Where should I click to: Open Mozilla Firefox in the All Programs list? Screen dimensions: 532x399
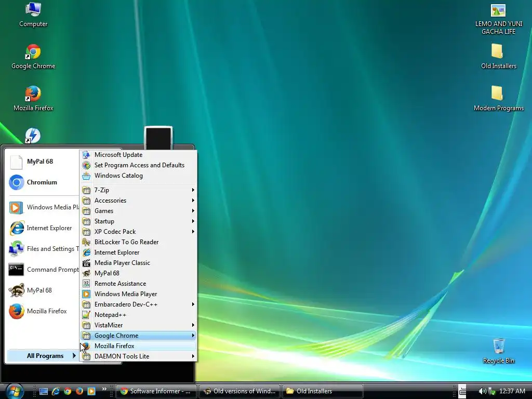(x=138, y=346)
